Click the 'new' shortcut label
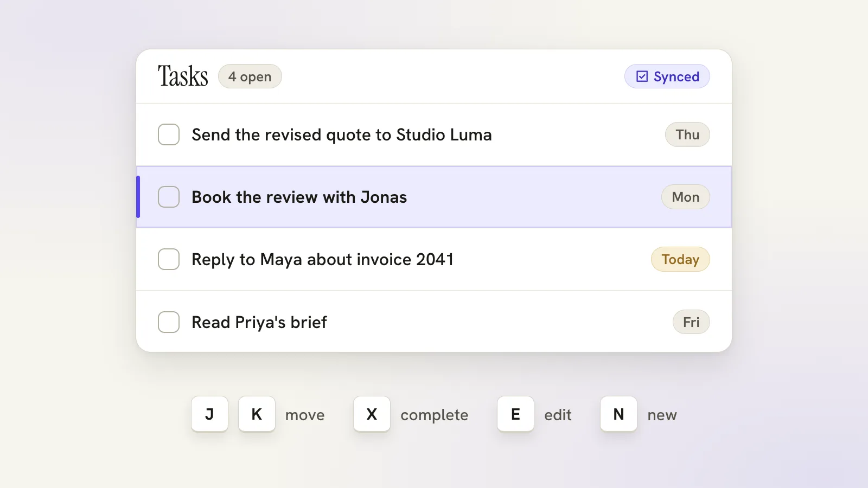 coord(662,415)
